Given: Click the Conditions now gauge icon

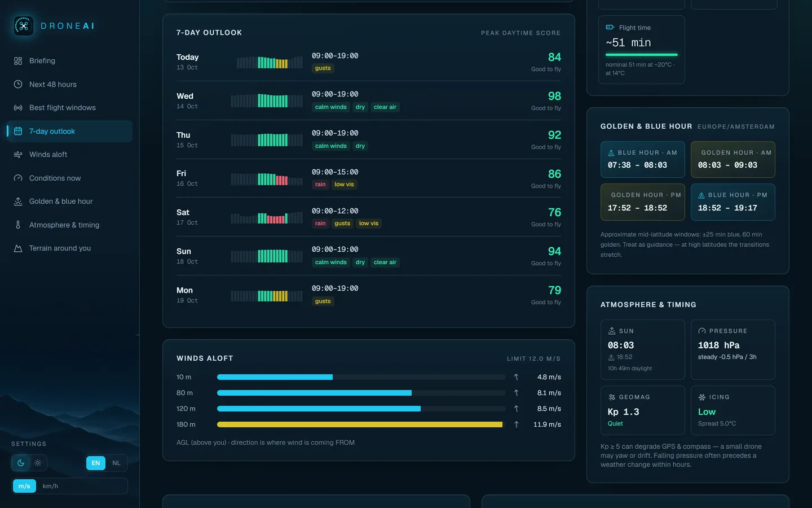Looking at the screenshot, I should [x=18, y=178].
